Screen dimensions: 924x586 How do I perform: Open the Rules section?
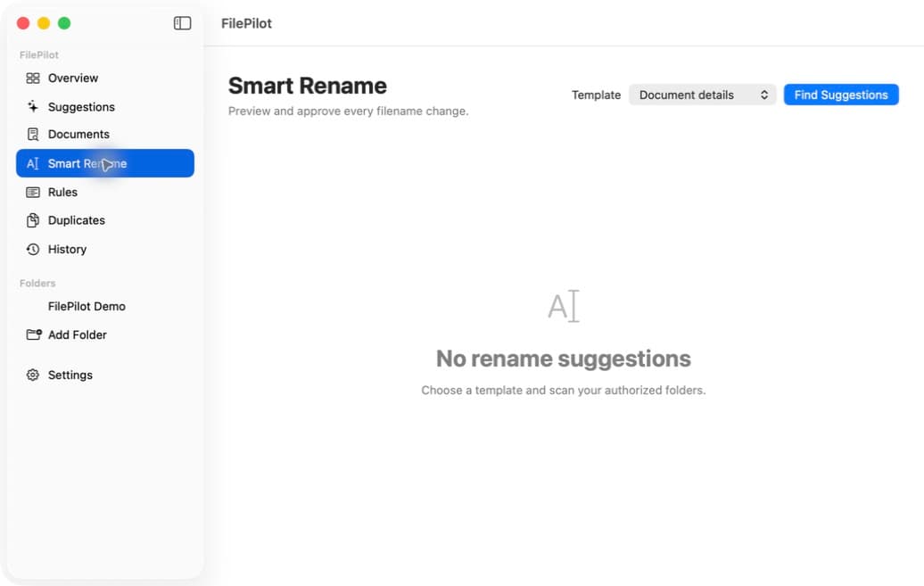click(x=105, y=192)
